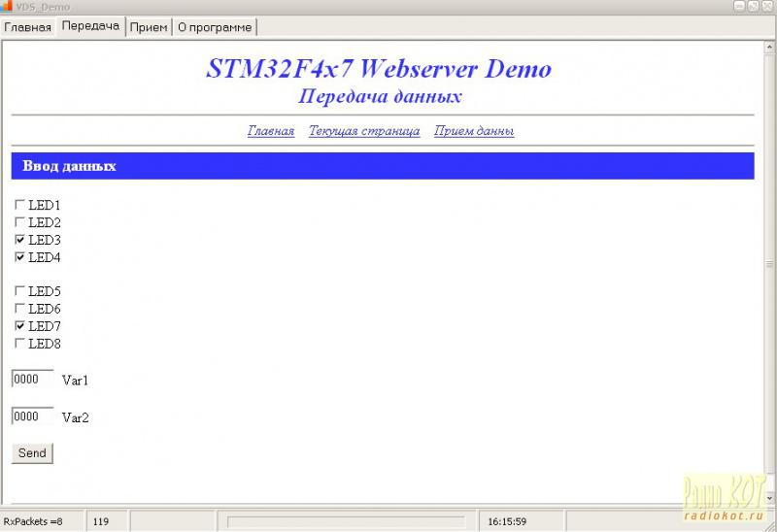Image resolution: width=777 pixels, height=532 pixels.
Task: Switch to the Главная tab
Action: click(x=27, y=27)
